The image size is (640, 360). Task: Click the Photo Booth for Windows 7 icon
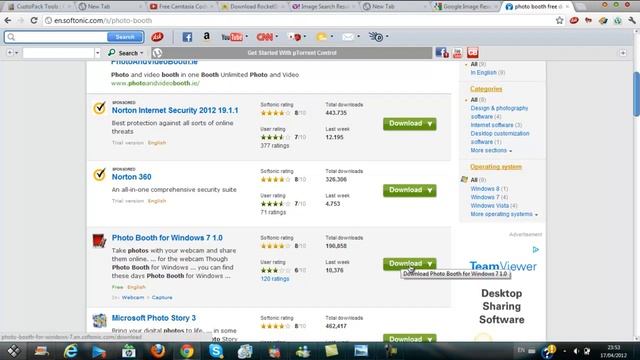coord(99,241)
